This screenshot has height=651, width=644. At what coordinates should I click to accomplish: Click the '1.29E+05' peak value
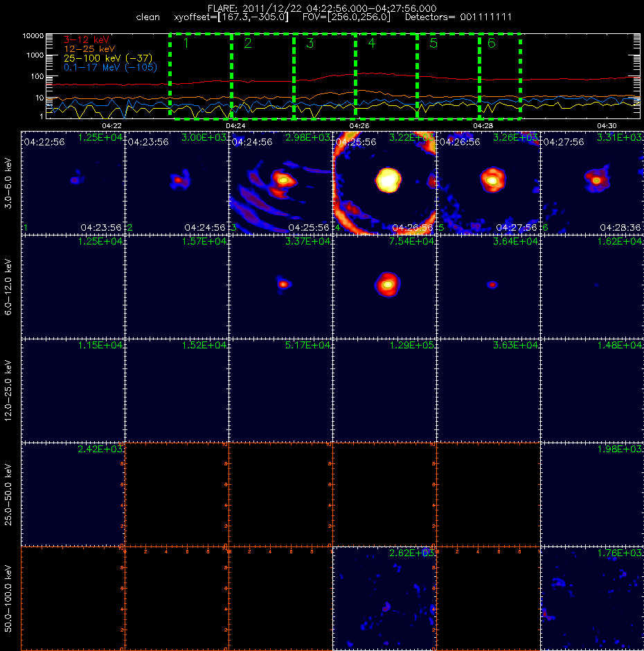pyautogui.click(x=411, y=345)
